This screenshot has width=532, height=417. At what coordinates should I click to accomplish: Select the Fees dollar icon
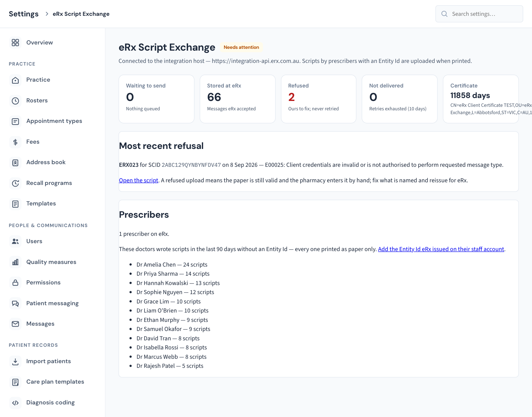tap(15, 142)
